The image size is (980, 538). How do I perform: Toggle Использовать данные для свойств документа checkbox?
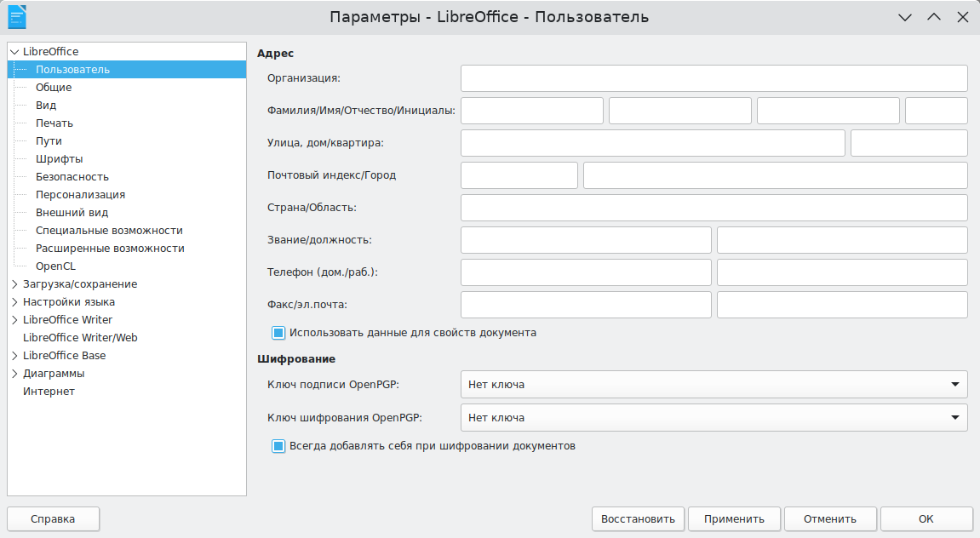(278, 333)
